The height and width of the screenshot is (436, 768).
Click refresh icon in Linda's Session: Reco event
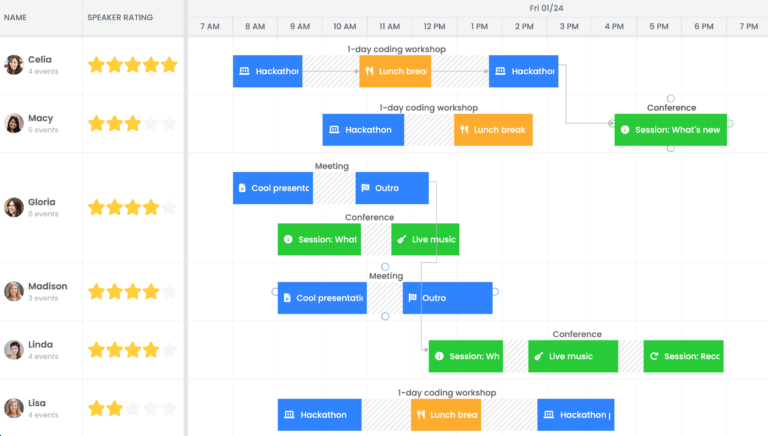[654, 356]
